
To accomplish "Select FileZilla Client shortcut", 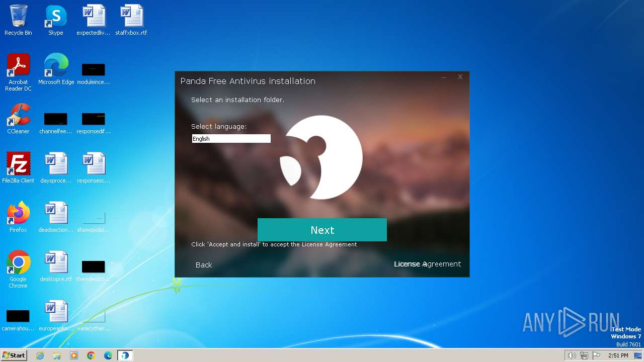I will point(18,168).
